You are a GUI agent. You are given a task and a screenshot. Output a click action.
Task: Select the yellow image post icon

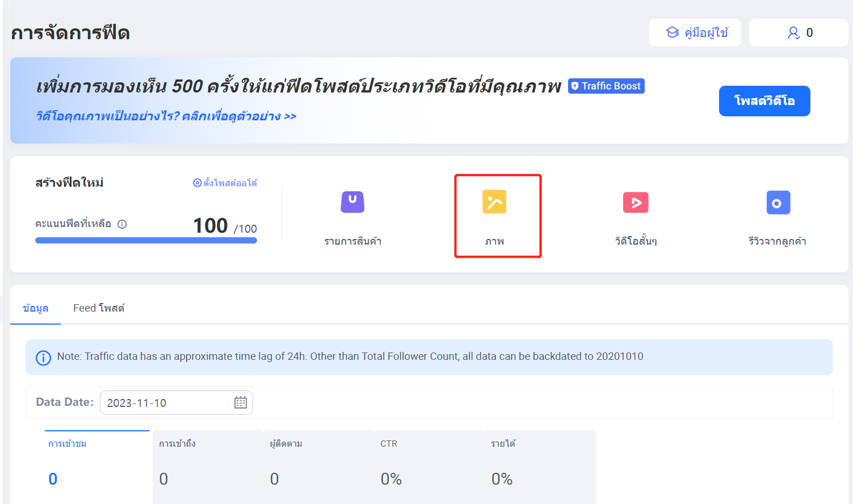tap(494, 202)
